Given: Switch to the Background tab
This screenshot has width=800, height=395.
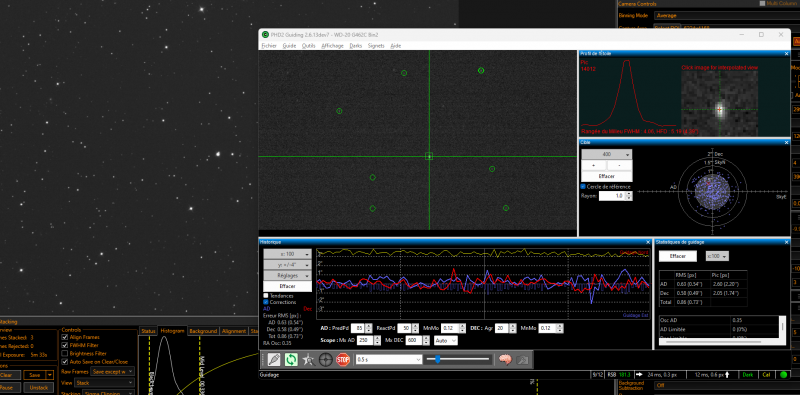Looking at the screenshot, I should (203, 331).
